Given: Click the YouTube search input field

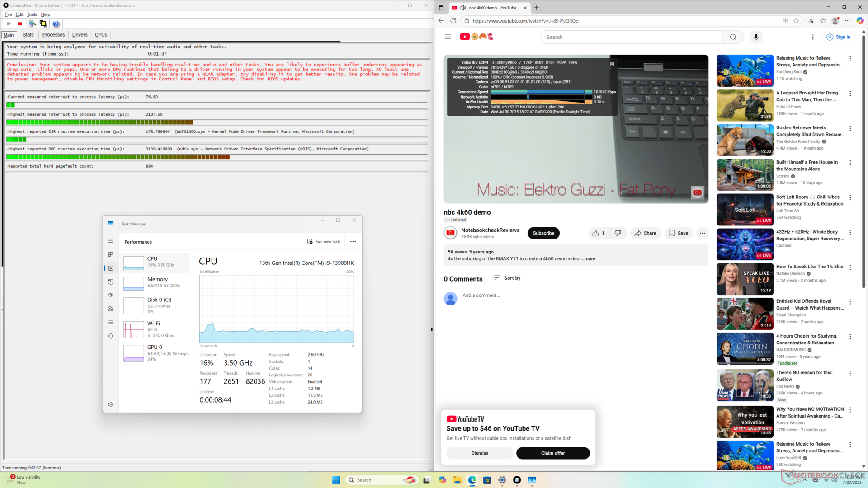Looking at the screenshot, I should tap(632, 37).
